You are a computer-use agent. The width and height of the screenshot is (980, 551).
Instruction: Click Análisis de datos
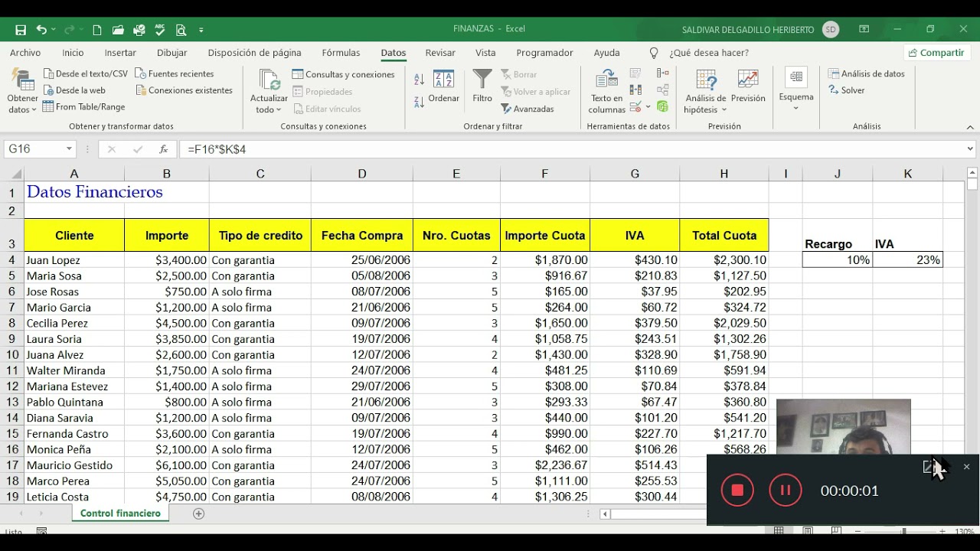867,73
